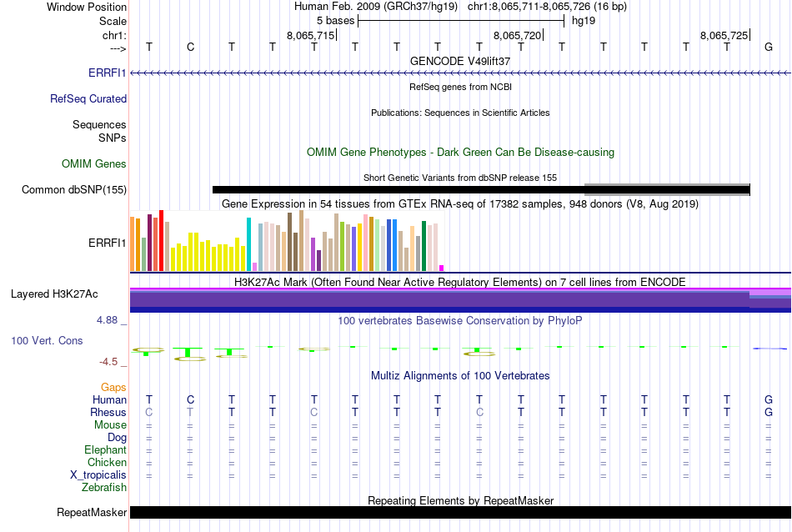Click the Layered H3K27Ac track label
792x532 pixels.
pyautogui.click(x=54, y=294)
